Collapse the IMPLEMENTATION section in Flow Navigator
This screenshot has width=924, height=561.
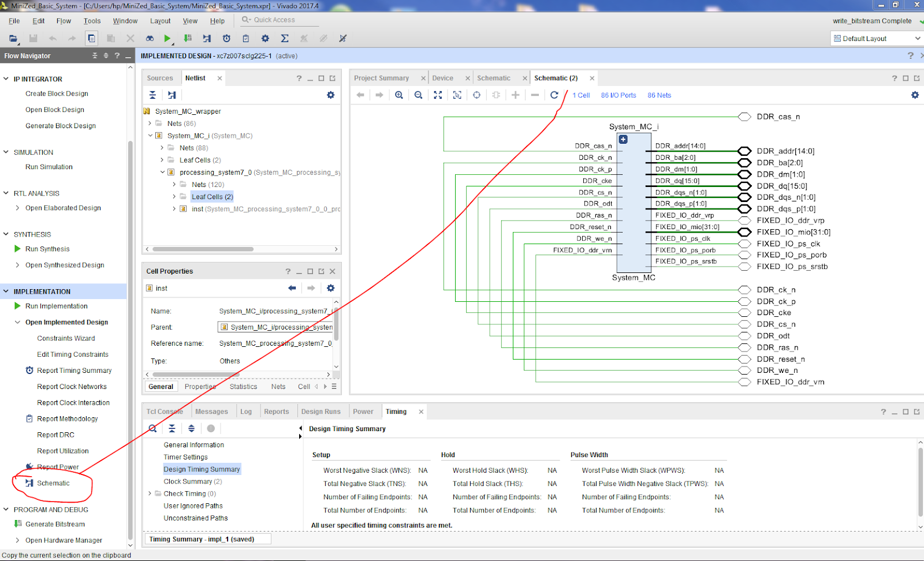pyautogui.click(x=6, y=291)
